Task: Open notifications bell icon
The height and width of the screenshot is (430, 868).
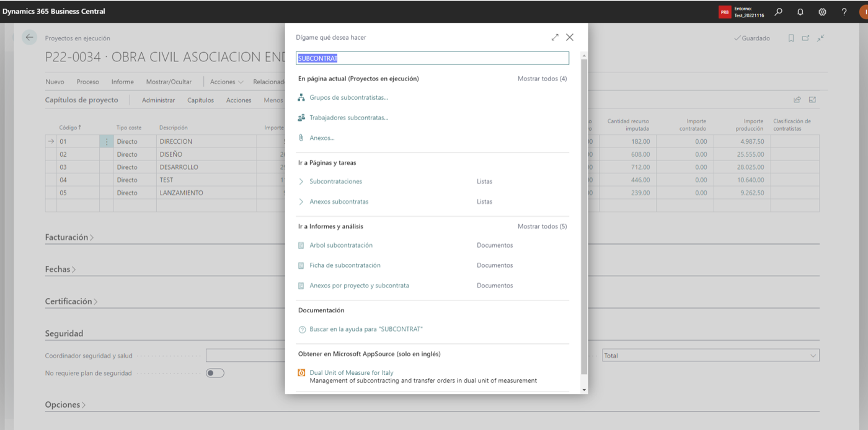Action: 800,12
